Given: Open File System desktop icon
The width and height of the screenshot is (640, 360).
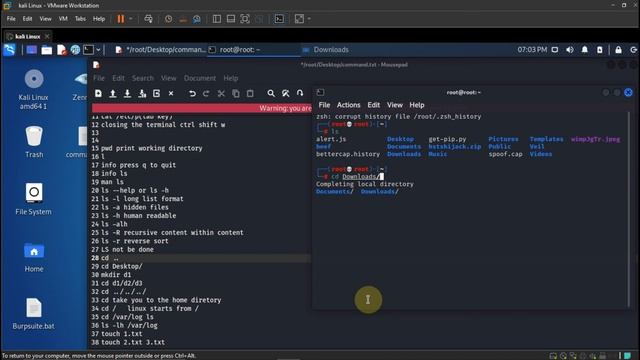Looking at the screenshot, I should (x=33, y=199).
